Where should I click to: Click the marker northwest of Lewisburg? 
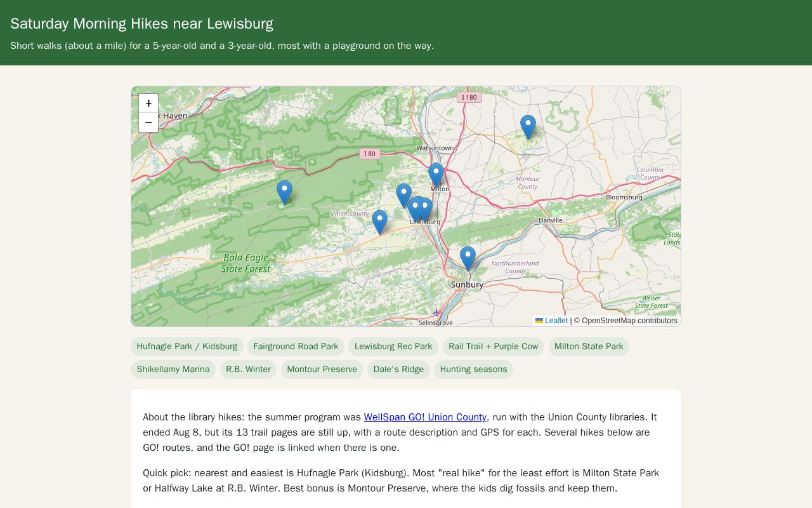pyautogui.click(x=403, y=196)
